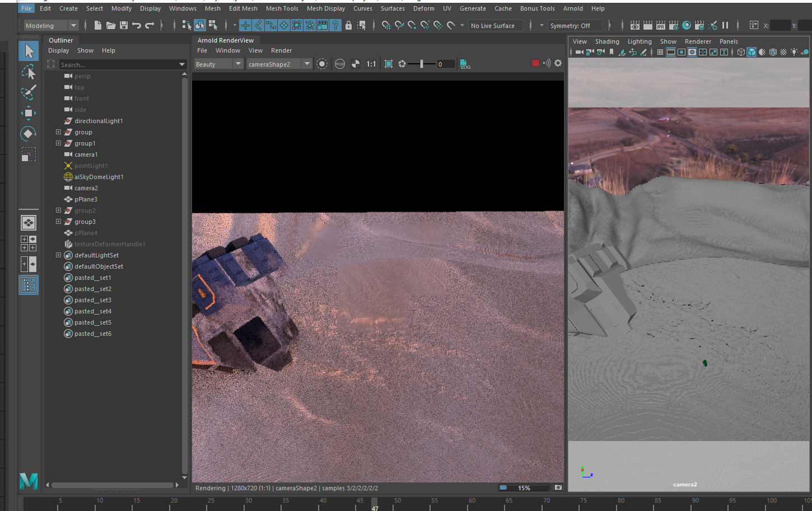Screen dimensions: 812x511
Task: Expand the group2 node in the Outliner
Action: coord(58,210)
